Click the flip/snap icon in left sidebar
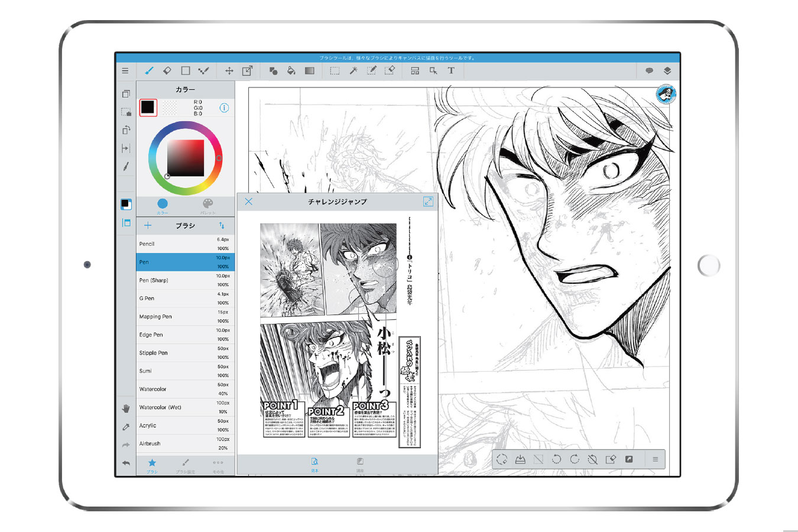 click(126, 148)
